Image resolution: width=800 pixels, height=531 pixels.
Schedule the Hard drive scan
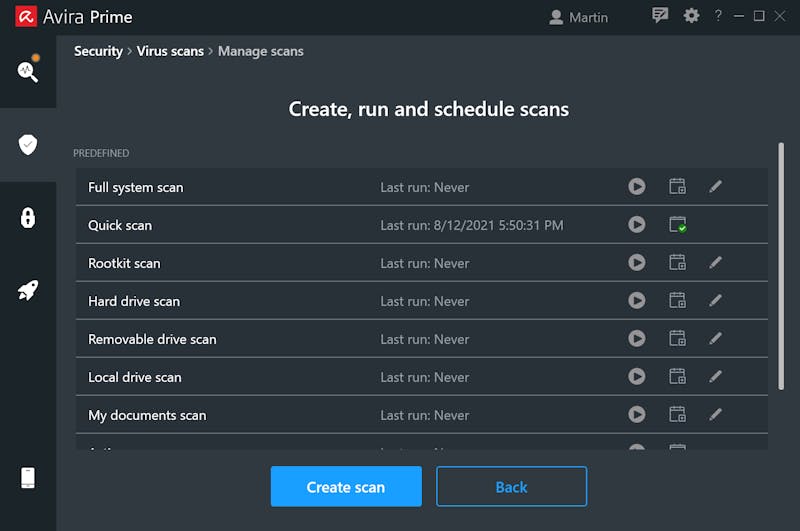click(677, 300)
